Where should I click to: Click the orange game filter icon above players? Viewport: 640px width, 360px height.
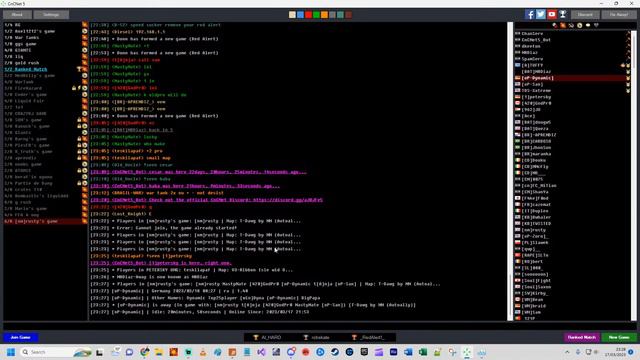[x=563, y=25]
